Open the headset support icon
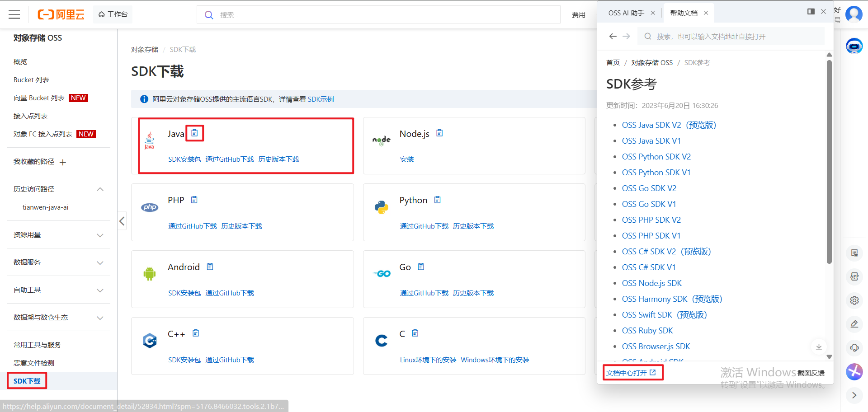 coord(854,347)
